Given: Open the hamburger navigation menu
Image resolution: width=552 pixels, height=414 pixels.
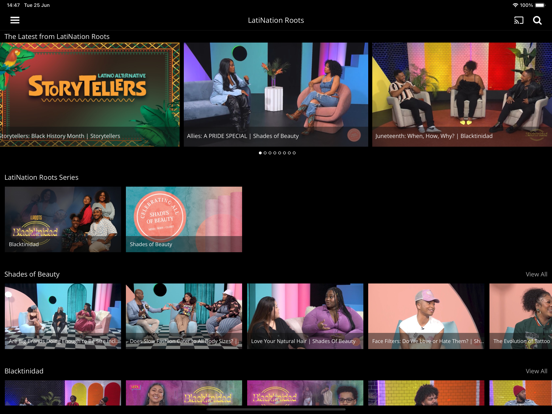Looking at the screenshot, I should [x=15, y=20].
